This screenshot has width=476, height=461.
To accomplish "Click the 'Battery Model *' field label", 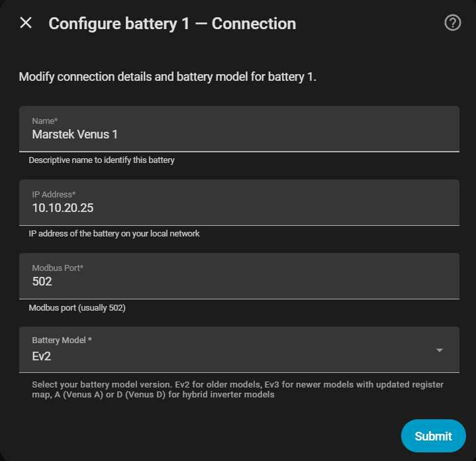I will click(x=62, y=340).
